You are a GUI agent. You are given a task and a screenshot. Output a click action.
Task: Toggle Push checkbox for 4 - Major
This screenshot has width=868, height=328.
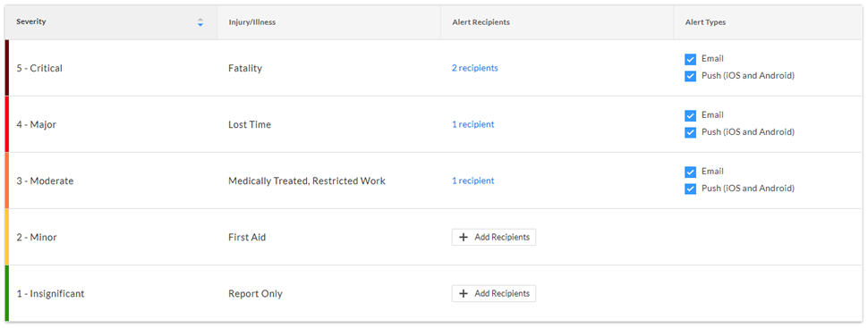click(x=690, y=132)
